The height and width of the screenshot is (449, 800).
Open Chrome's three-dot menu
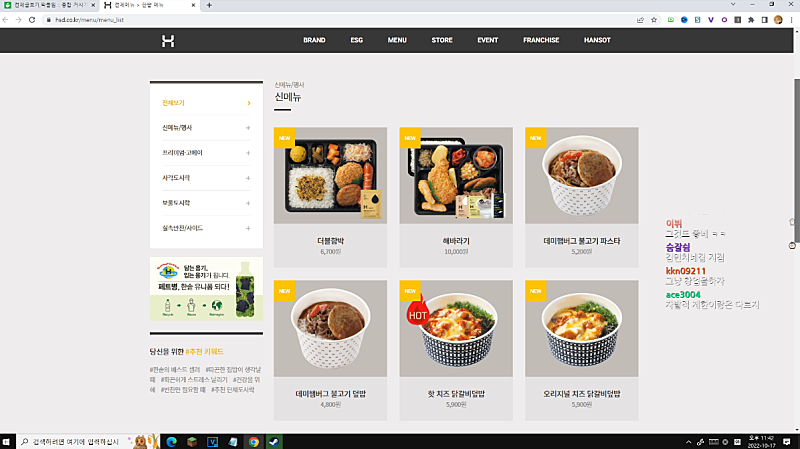tap(791, 20)
